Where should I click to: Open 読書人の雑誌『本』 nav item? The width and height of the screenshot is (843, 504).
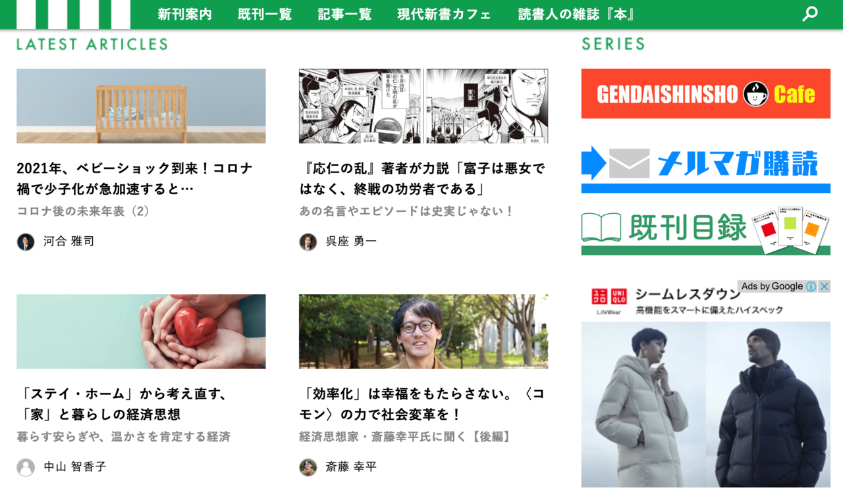[577, 14]
